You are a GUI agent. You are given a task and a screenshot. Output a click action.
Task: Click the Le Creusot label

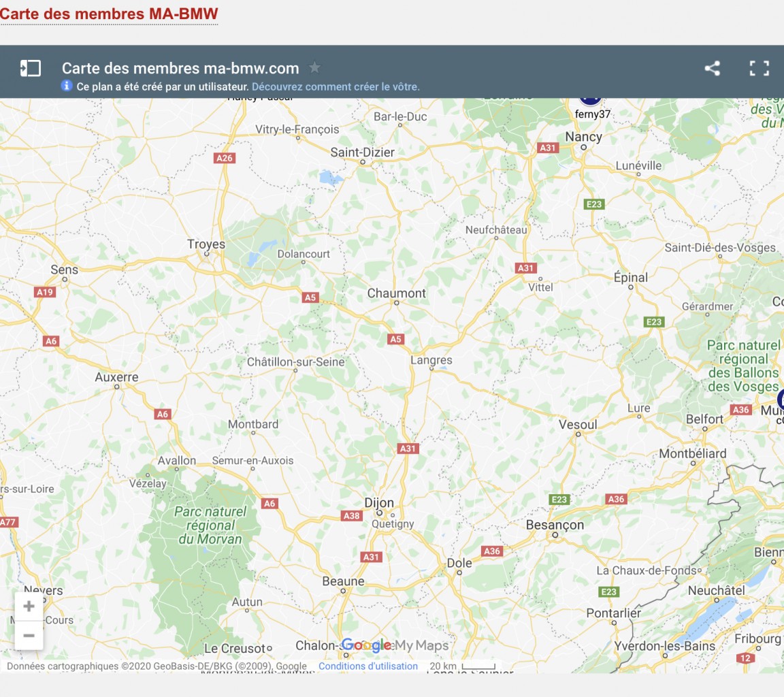(x=235, y=649)
